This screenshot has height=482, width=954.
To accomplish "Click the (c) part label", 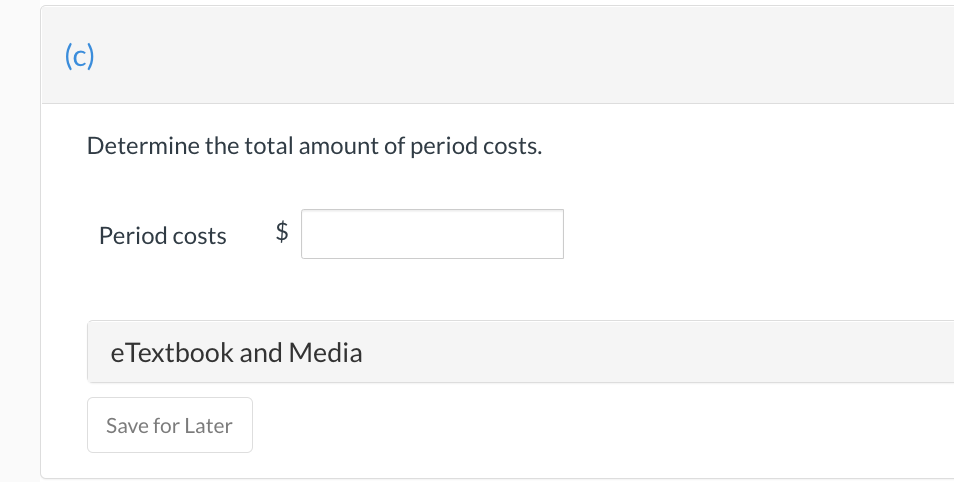I will click(x=78, y=57).
